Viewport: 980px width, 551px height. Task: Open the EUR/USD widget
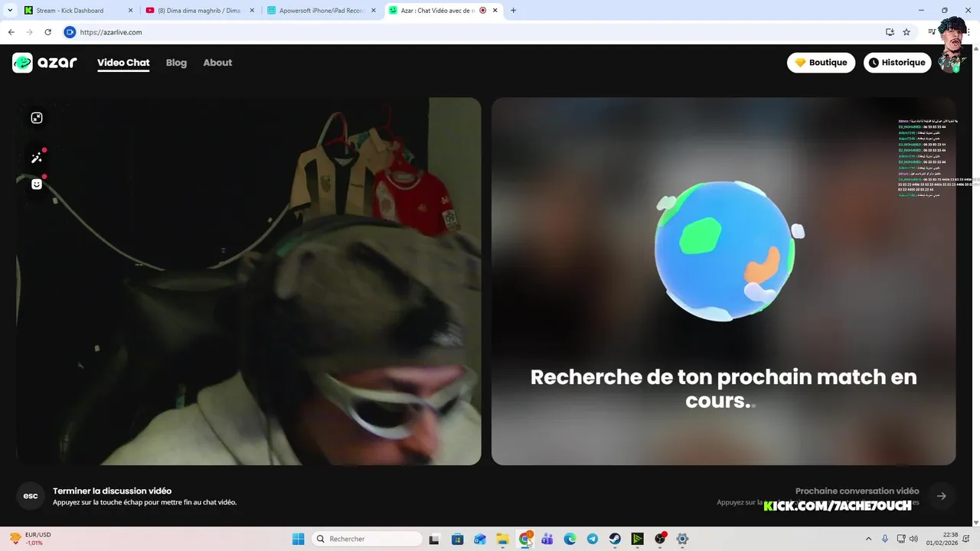point(31,539)
